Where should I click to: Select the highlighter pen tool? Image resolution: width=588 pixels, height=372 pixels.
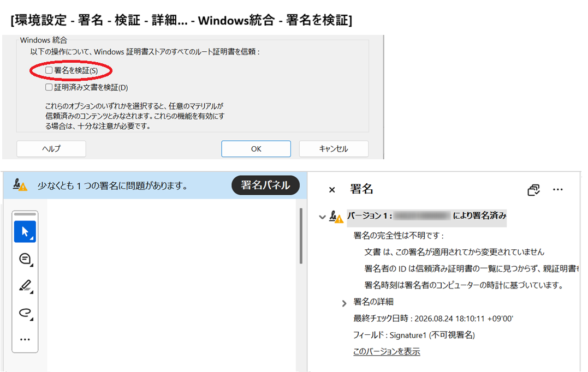coord(25,286)
